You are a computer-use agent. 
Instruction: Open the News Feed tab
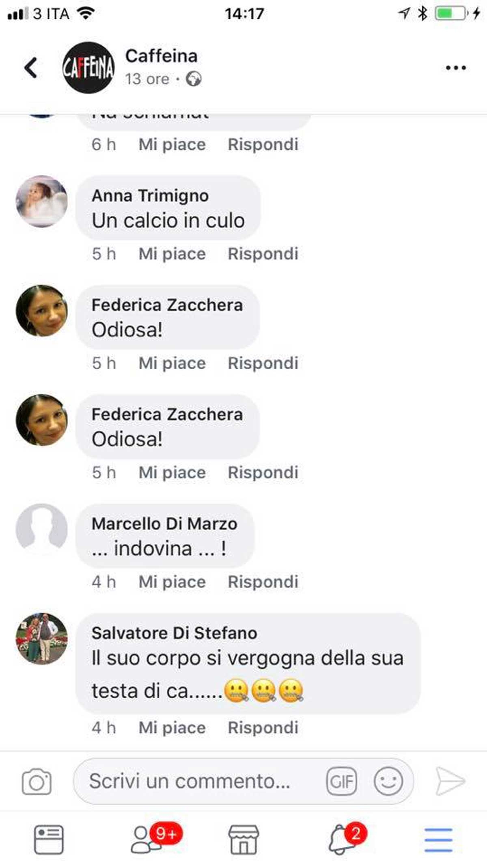pos(49,839)
